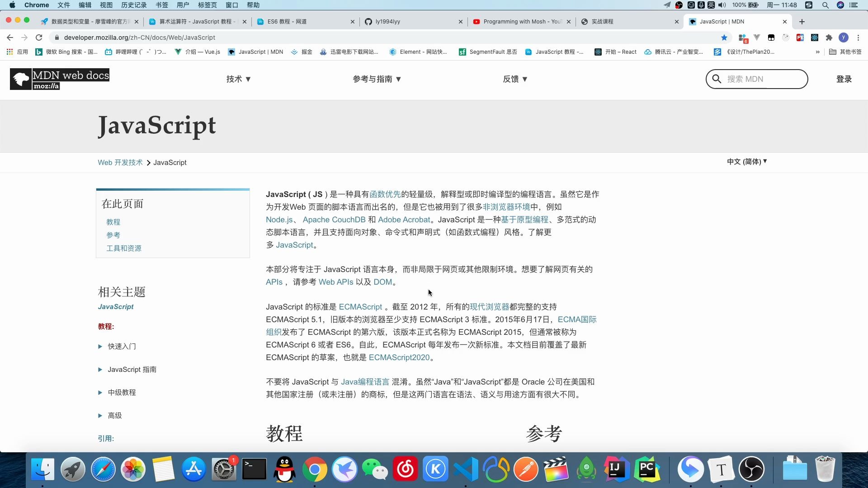Click the 登录 login button
This screenshot has width=868, height=488.
tap(844, 79)
